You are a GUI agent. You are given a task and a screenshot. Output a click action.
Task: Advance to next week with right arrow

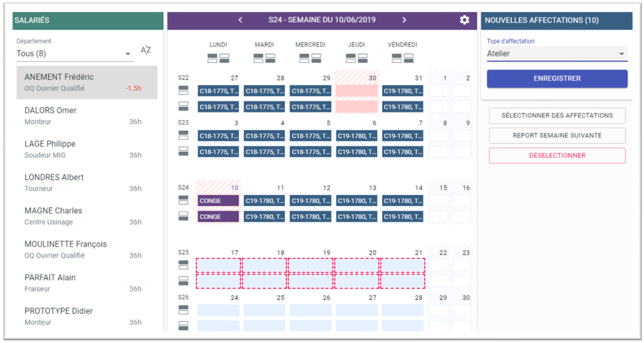click(x=404, y=20)
